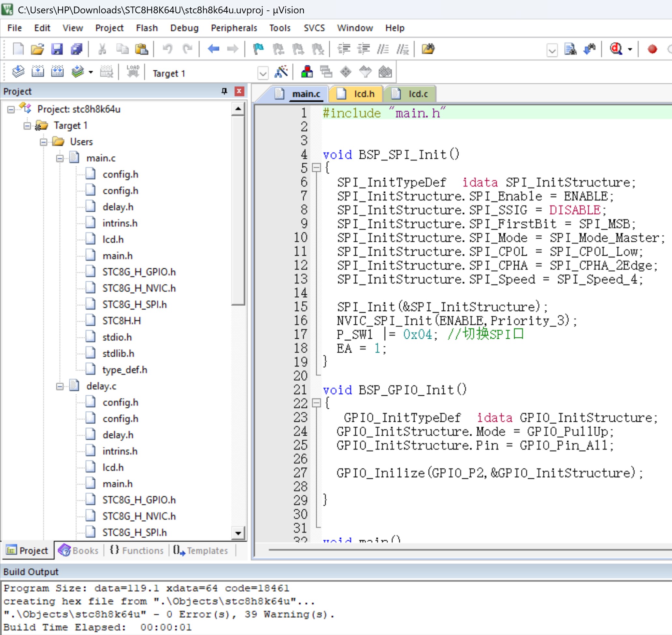
Task: Fold BSP_GPIO_Init function at line 22
Action: tap(316, 403)
